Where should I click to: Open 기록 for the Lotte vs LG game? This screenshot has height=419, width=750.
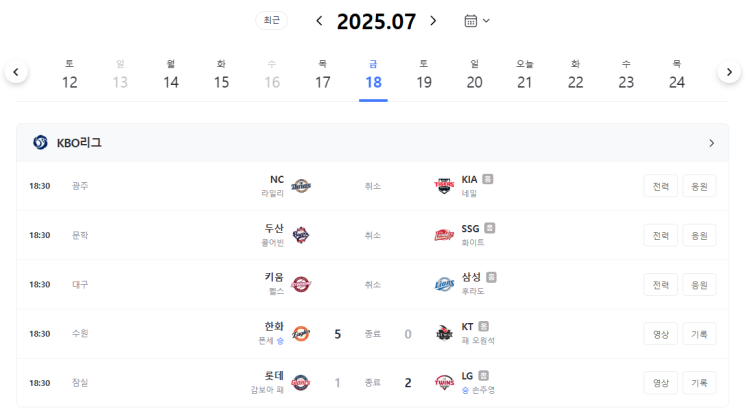tap(699, 383)
